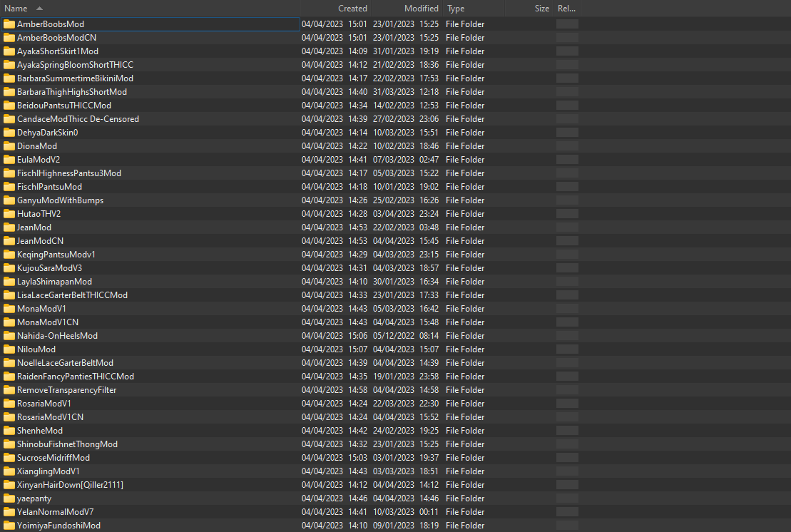The image size is (791, 532).
Task: Click the Rel... column header
Action: [566, 9]
